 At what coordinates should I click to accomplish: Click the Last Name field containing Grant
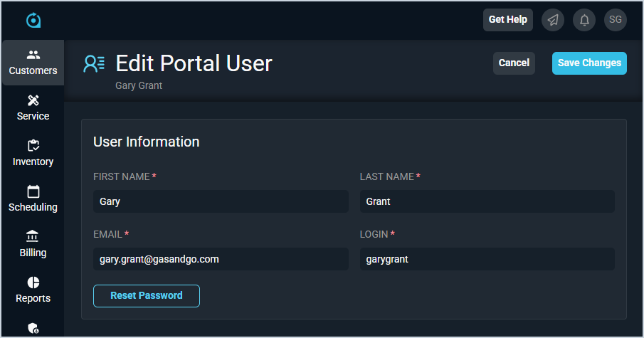point(487,201)
